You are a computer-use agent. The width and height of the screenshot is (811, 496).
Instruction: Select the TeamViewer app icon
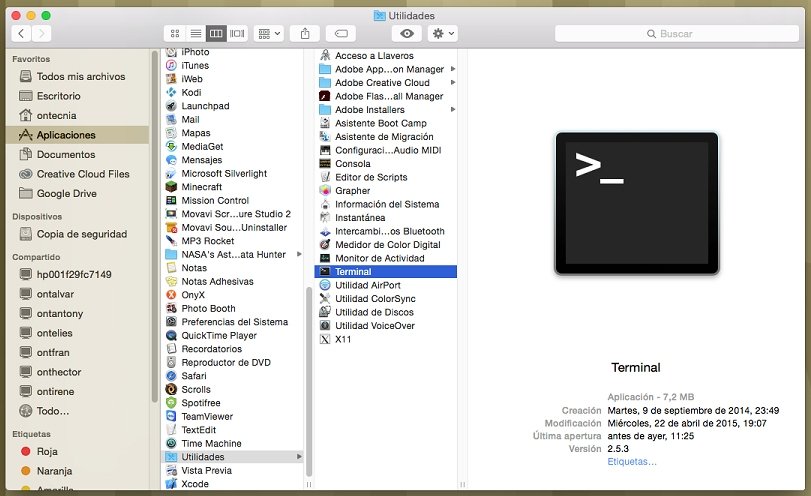(171, 416)
